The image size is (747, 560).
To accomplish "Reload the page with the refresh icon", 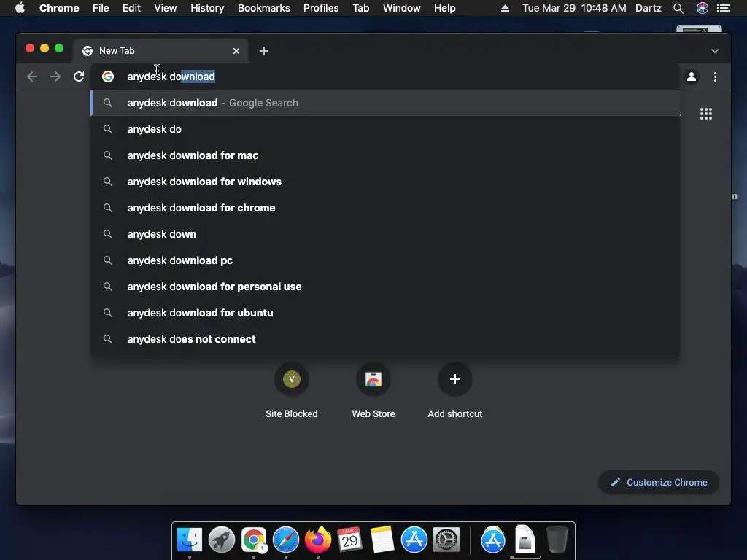I will point(79,77).
